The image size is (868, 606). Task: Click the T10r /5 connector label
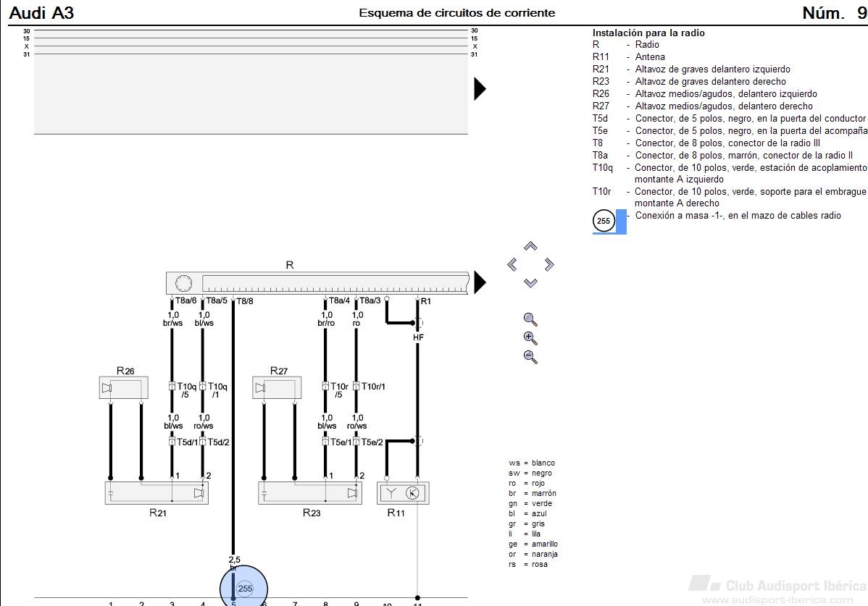[x=339, y=390]
